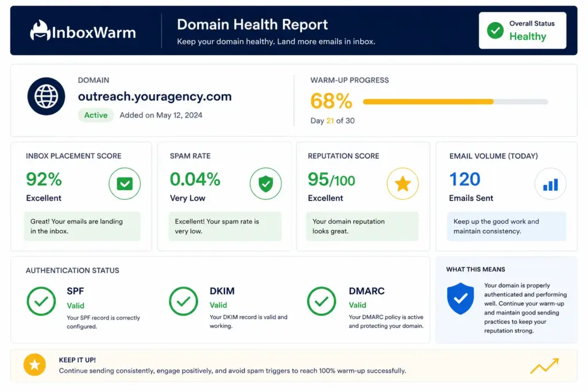The width and height of the screenshot is (588, 392).
Task: Click the DKIM valid checkmark circle
Action: point(183,301)
